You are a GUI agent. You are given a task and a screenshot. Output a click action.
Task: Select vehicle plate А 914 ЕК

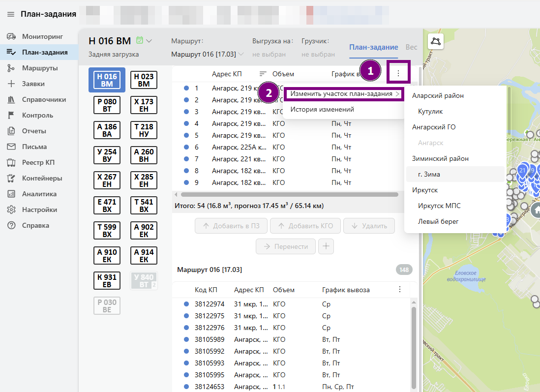tap(144, 256)
